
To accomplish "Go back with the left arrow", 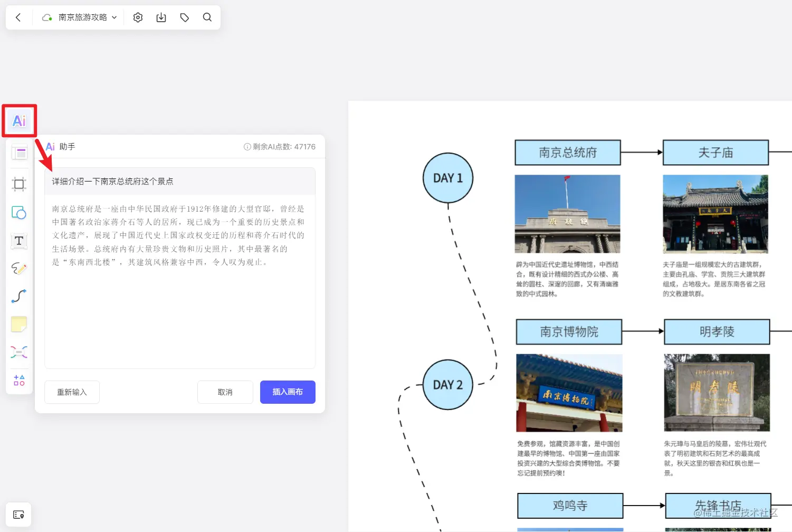I will (18, 17).
